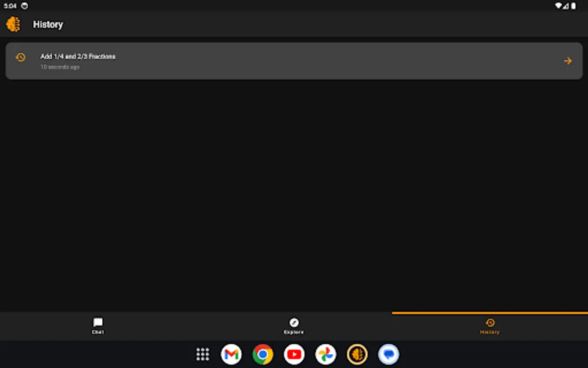The image size is (588, 368).
Task: Click the orange indicator bar above History
Action: click(x=490, y=312)
